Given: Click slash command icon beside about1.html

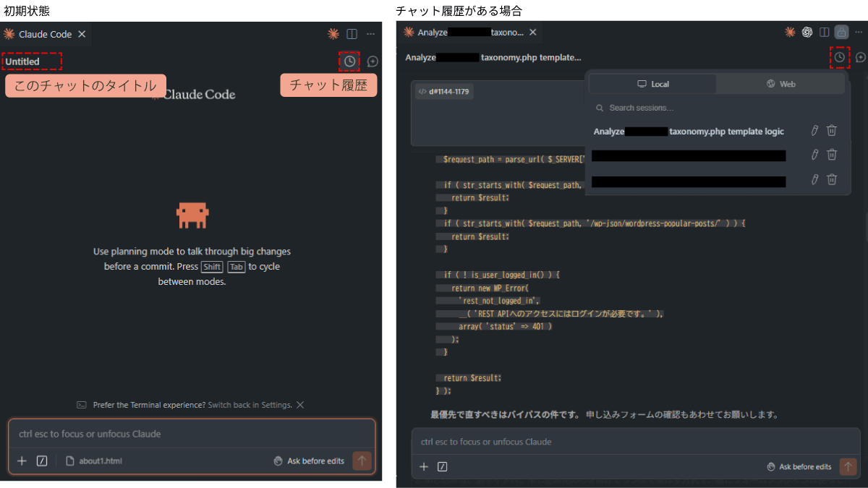Looking at the screenshot, I should [x=42, y=461].
